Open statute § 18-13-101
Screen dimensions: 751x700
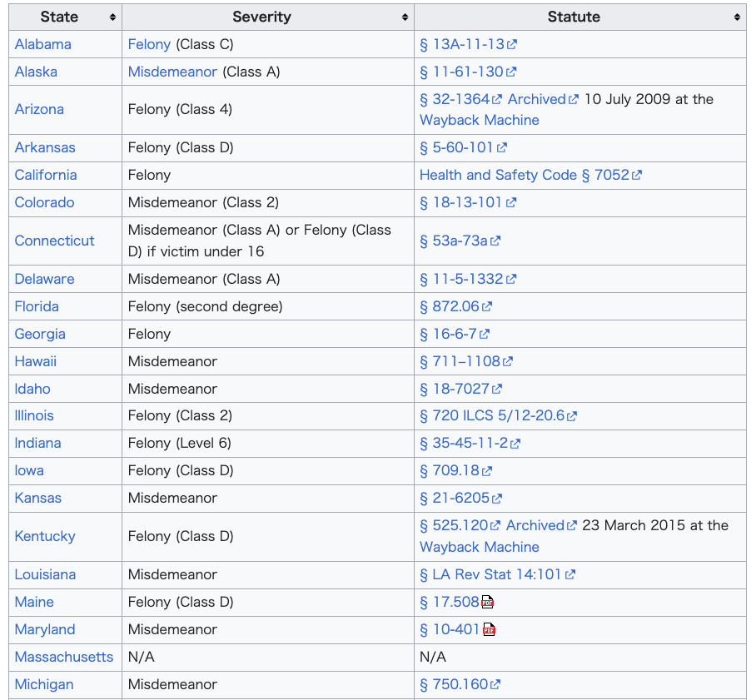click(x=461, y=202)
